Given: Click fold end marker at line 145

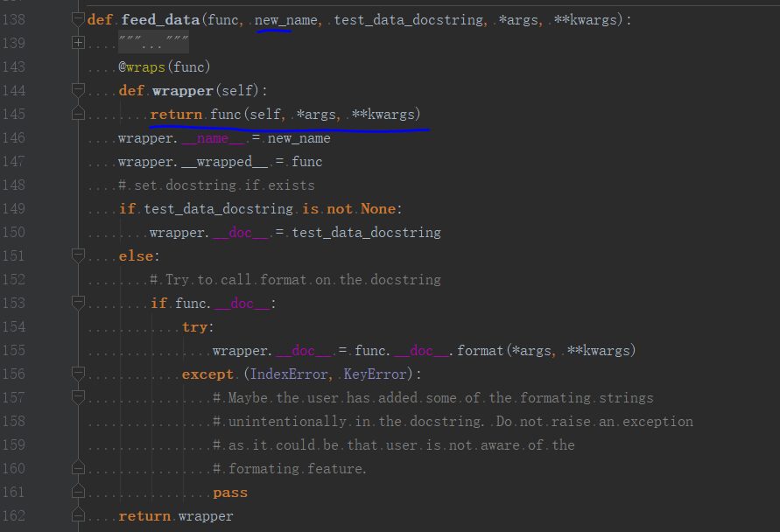Looking at the screenshot, I should 78,114.
